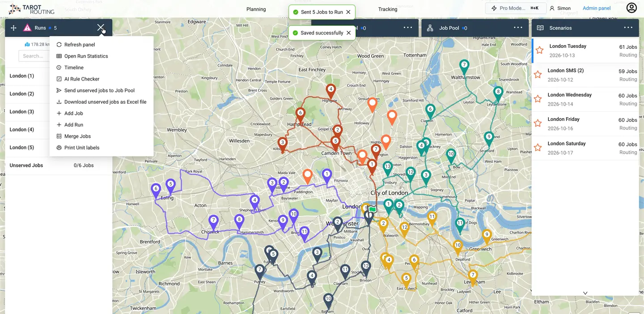Screen dimensions: 644x314
Task: Dismiss the 'Saved successfully' notification
Action: 348,33
